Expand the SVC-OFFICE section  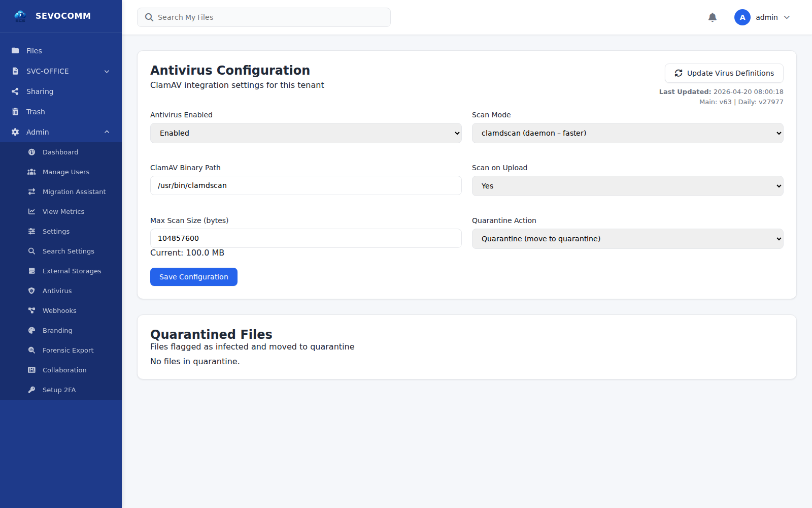(61, 71)
